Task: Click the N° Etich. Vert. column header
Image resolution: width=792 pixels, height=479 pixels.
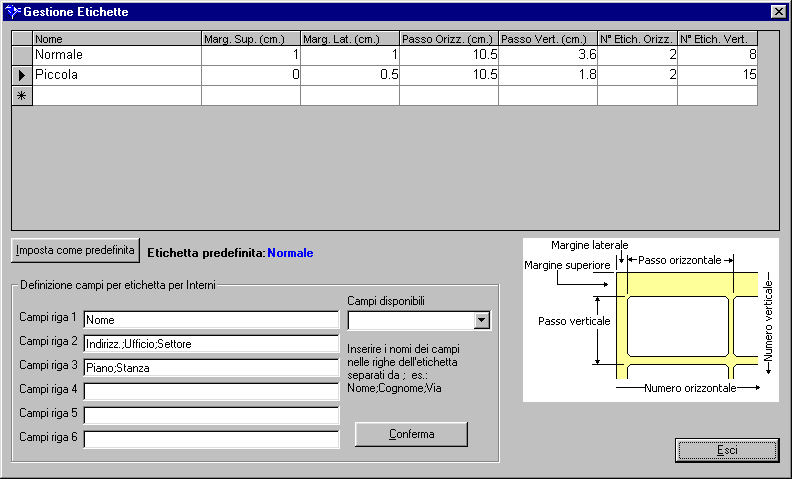Action: tap(718, 39)
